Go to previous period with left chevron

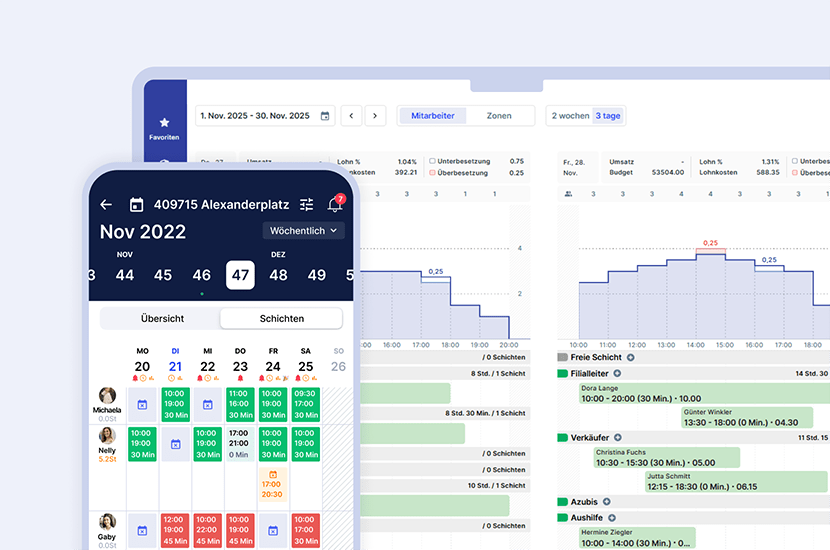[351, 116]
